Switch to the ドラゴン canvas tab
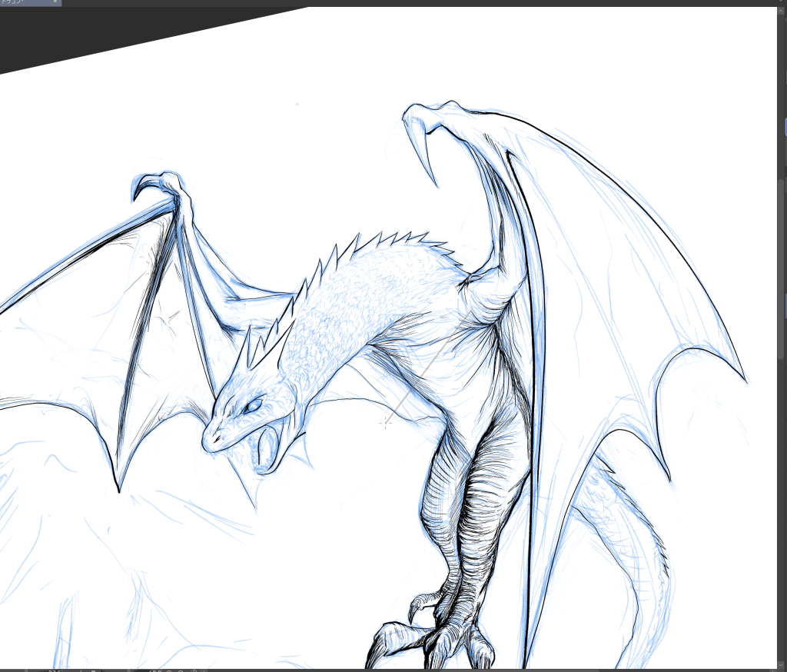 click(x=19, y=3)
